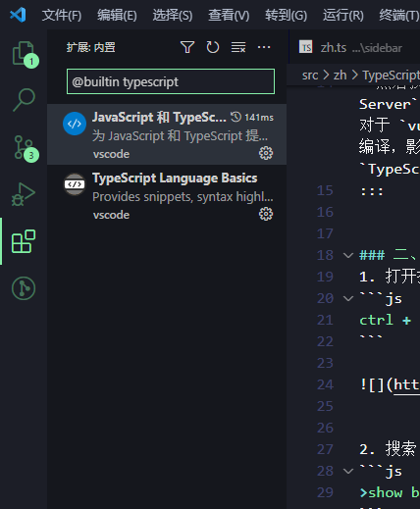Screen dimensions: 420x509
Task: Click the zh breadcrumb segment
Action: click(340, 76)
